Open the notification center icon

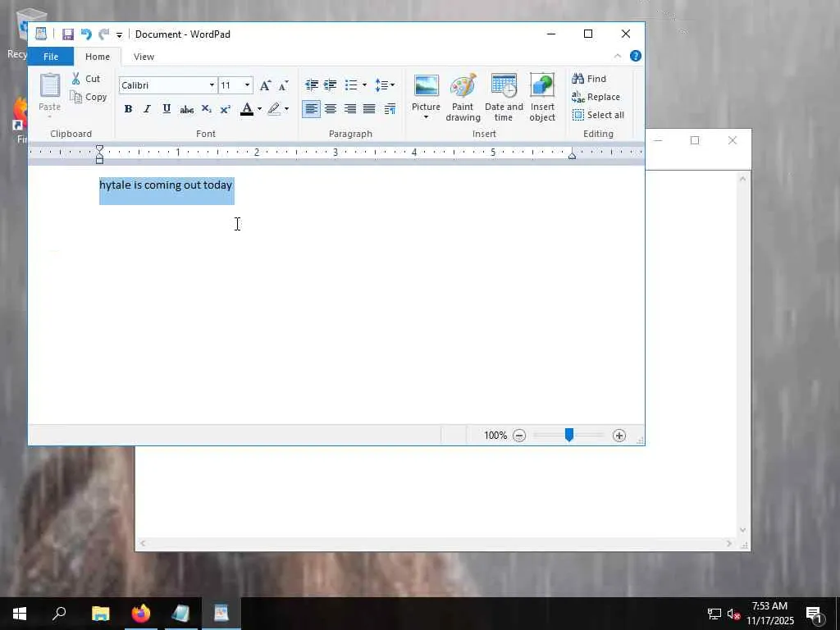(x=815, y=614)
